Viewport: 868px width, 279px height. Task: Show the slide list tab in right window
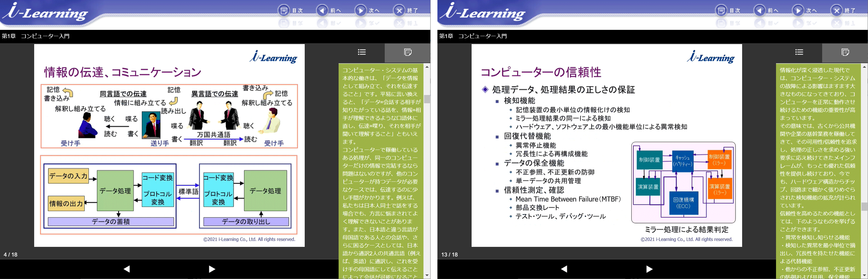(x=799, y=52)
